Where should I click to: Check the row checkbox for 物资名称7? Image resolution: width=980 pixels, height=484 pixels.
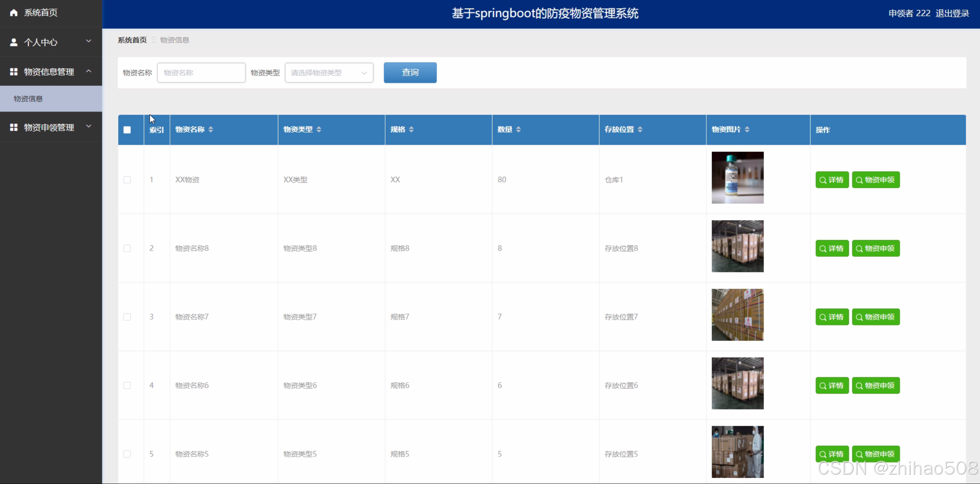coord(127,317)
